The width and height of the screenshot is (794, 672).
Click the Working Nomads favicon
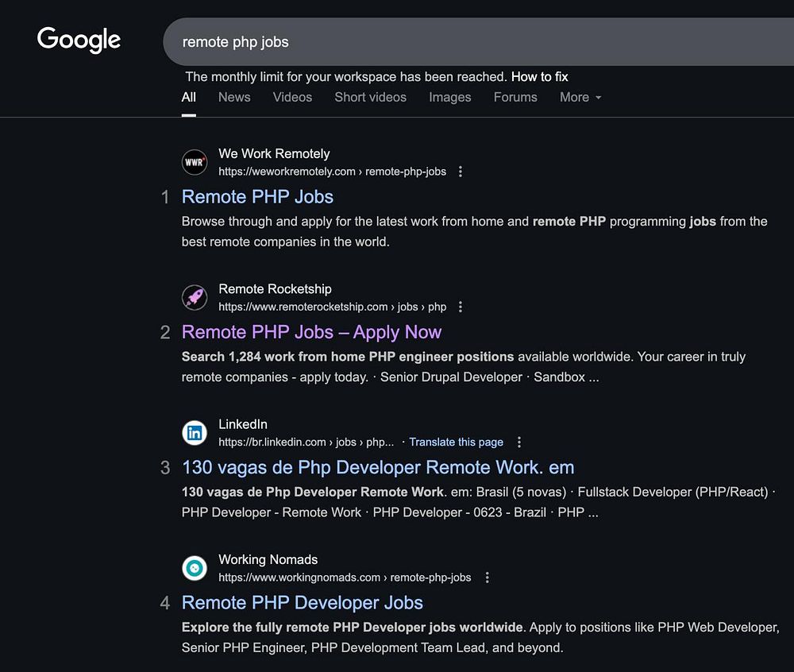[195, 568]
